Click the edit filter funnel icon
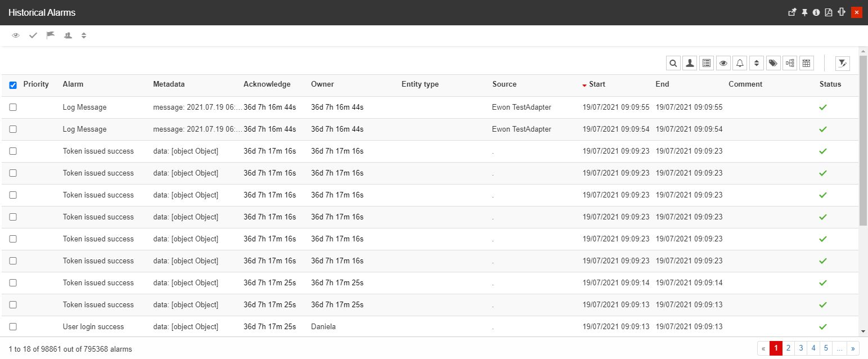 coord(842,64)
